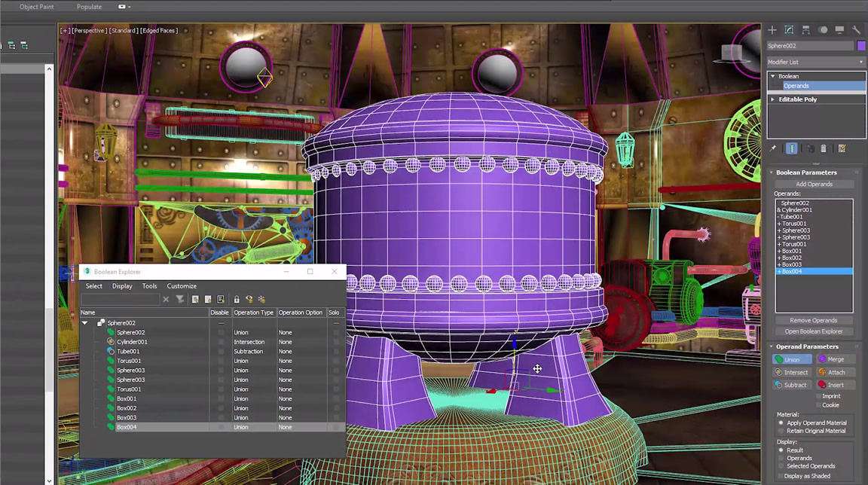Select the Merge operand operation
The width and height of the screenshot is (868, 485).
836,359
